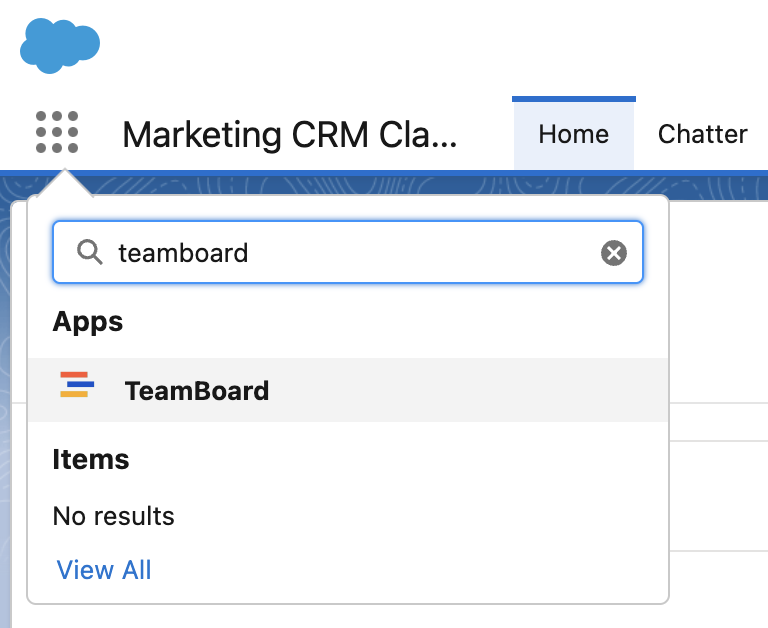The height and width of the screenshot is (628, 768).
Task: Open the View All link
Action: coord(104,570)
